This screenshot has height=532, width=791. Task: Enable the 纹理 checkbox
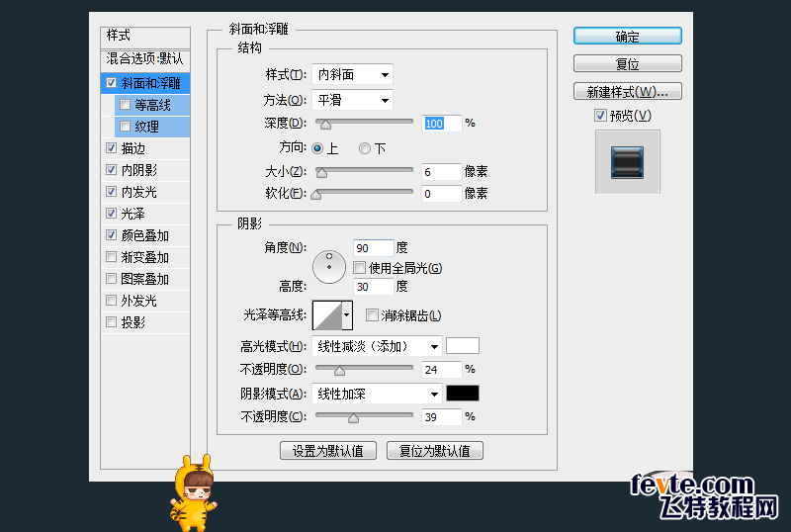click(126, 127)
